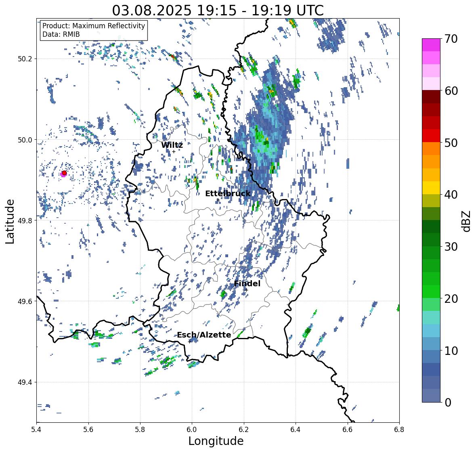Click the plus marker below Esch/Alzette

(x=189, y=342)
